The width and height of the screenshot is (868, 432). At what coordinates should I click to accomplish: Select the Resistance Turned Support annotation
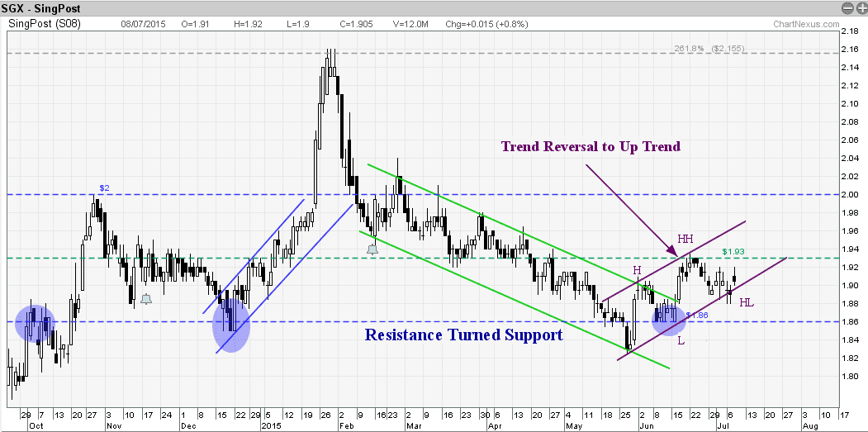pyautogui.click(x=463, y=335)
